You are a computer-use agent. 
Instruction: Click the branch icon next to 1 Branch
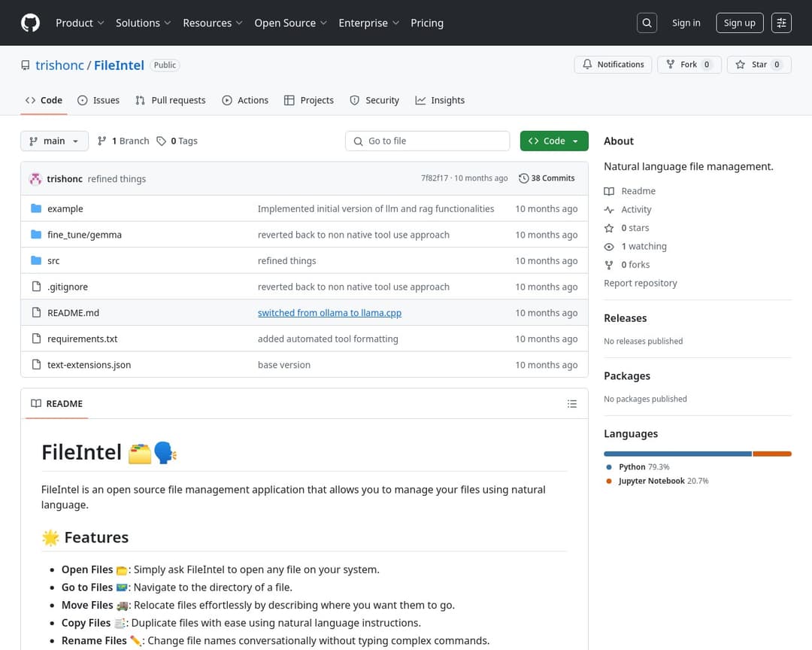click(x=102, y=141)
